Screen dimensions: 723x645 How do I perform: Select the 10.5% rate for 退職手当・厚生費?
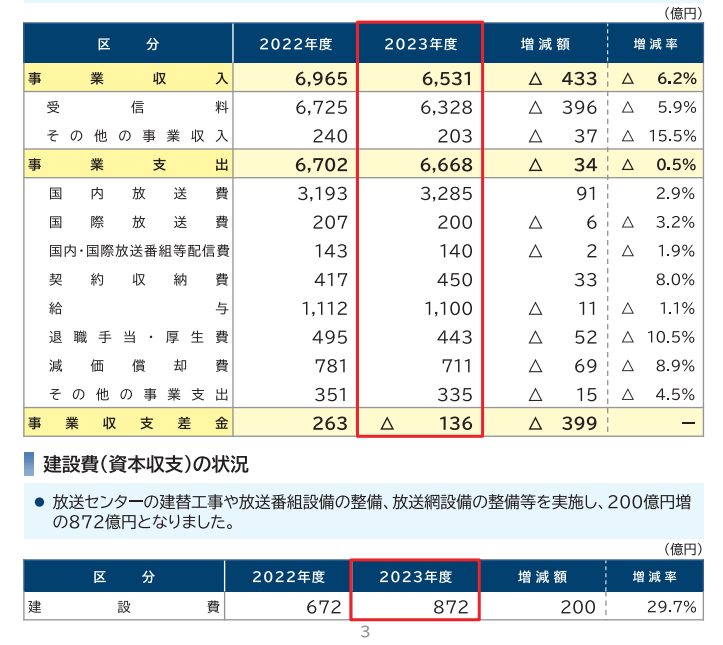click(671, 337)
